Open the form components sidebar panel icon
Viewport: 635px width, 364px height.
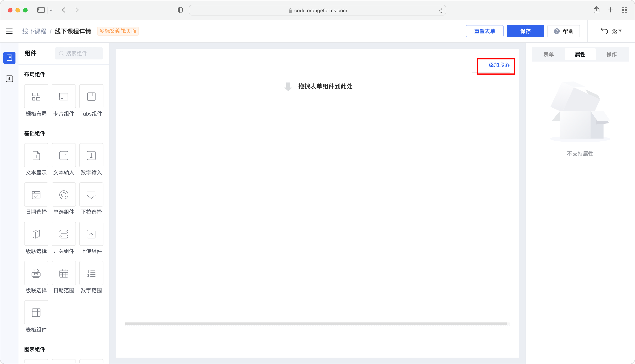tap(9, 58)
